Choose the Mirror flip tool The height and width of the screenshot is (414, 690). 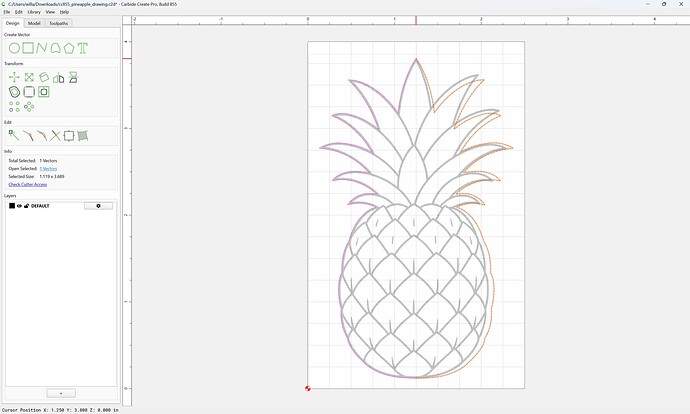(73, 77)
